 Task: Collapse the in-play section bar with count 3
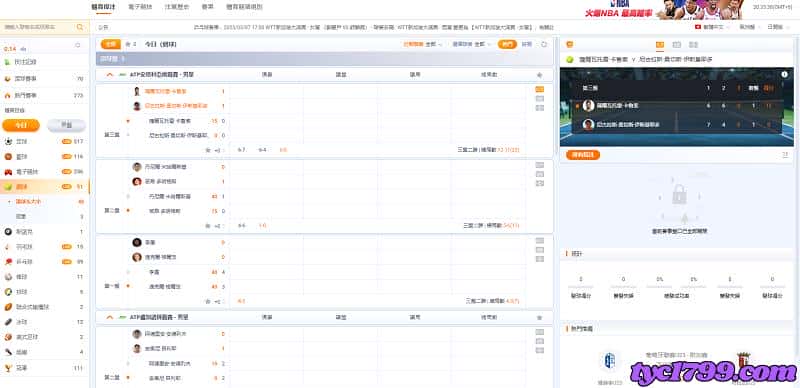(324, 59)
